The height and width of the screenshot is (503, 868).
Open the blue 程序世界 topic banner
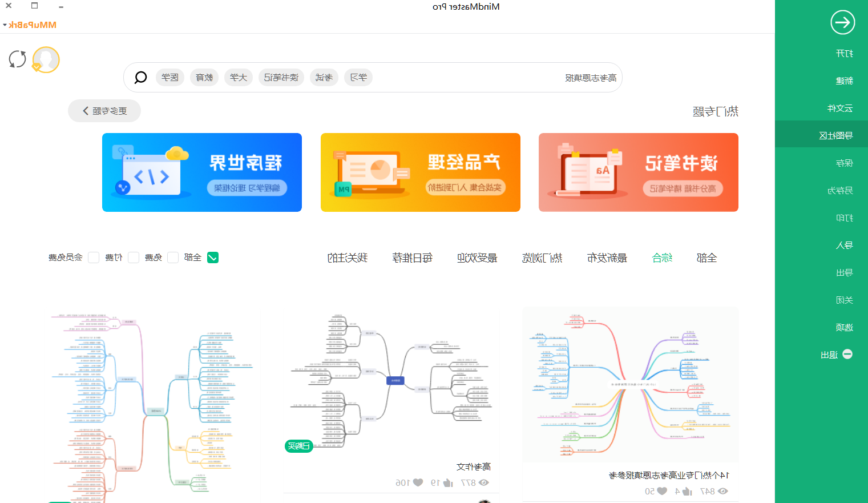[x=202, y=172]
